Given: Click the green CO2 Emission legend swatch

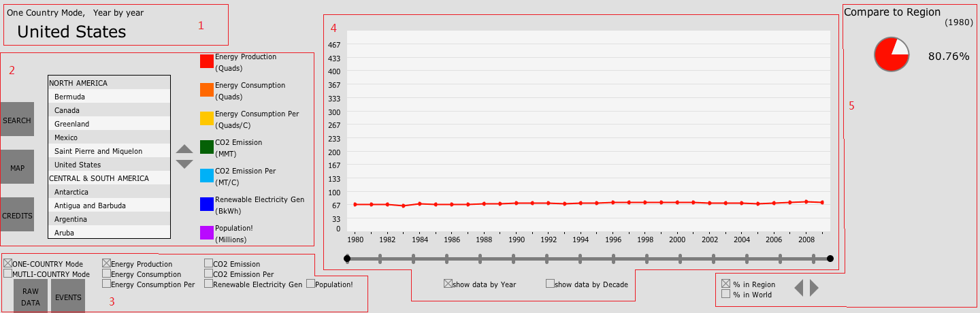Looking at the screenshot, I should 207,147.
